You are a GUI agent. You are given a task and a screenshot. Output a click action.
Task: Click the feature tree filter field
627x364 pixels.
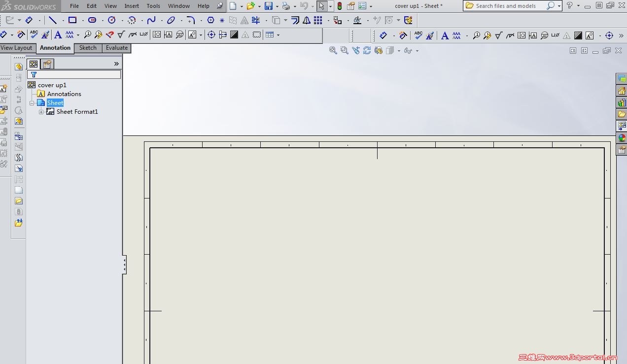coord(74,74)
